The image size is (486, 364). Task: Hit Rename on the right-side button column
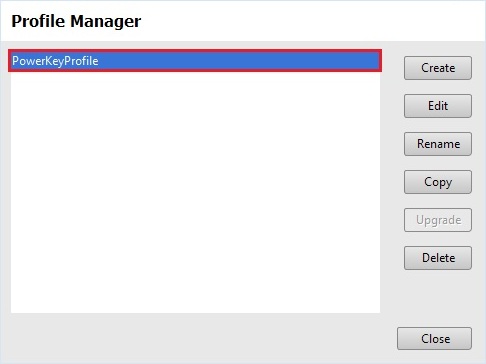(x=438, y=144)
